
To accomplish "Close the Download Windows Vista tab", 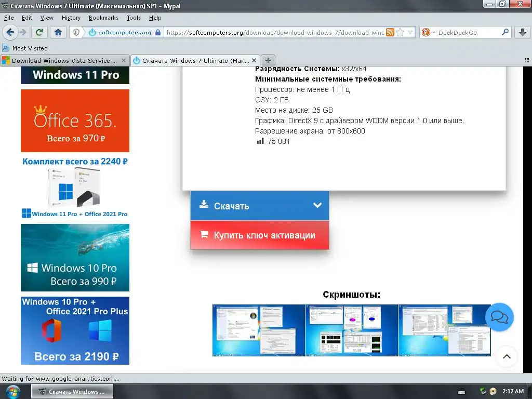I will [124, 60].
